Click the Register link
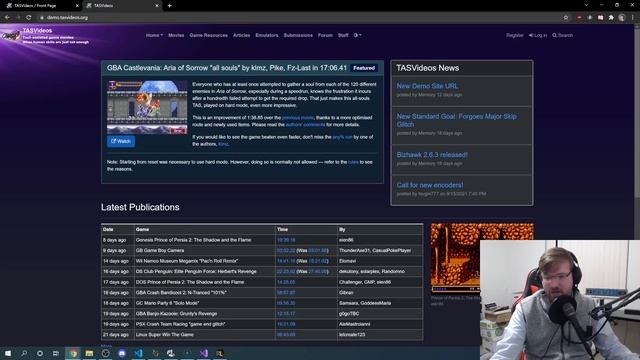The height and width of the screenshot is (360, 640). [x=515, y=36]
